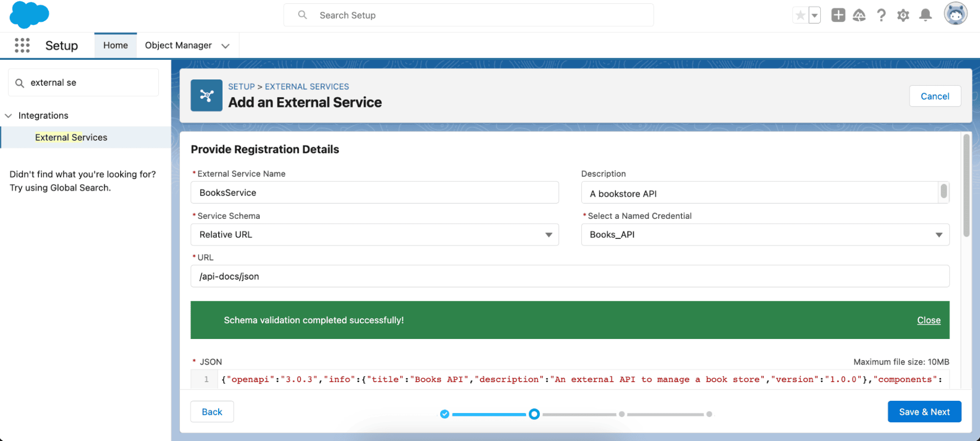This screenshot has height=441, width=980.
Task: Open the Named Credential dropdown
Action: point(765,234)
